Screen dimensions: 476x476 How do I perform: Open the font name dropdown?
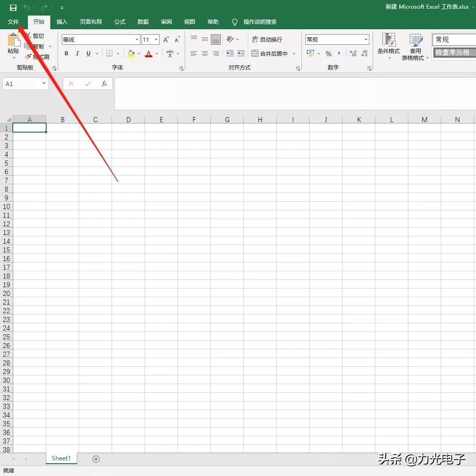pos(136,39)
